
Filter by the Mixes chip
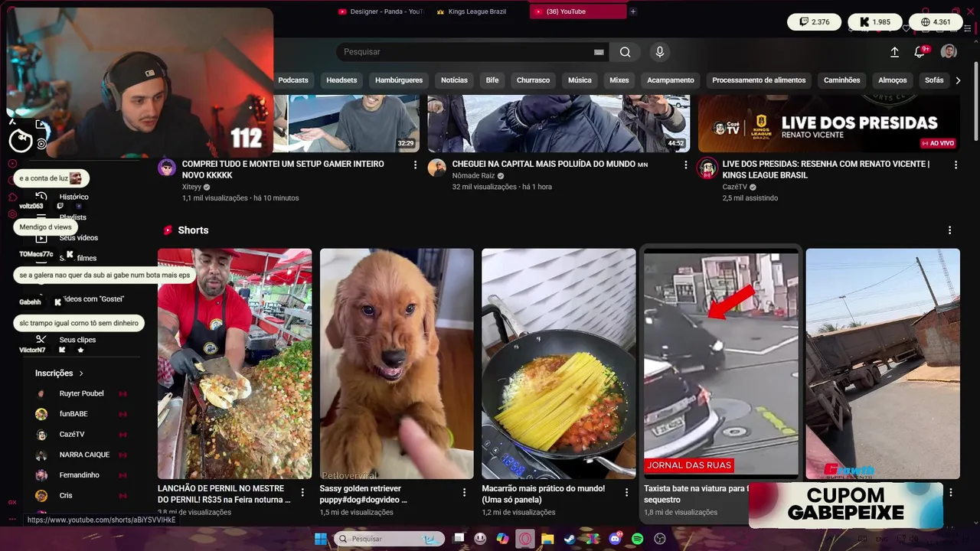(619, 80)
